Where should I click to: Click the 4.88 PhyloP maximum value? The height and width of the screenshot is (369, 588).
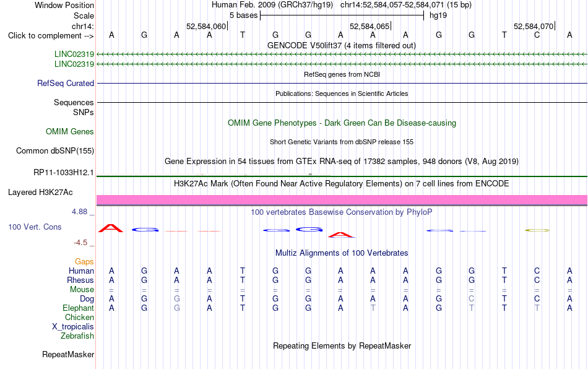[x=79, y=212]
